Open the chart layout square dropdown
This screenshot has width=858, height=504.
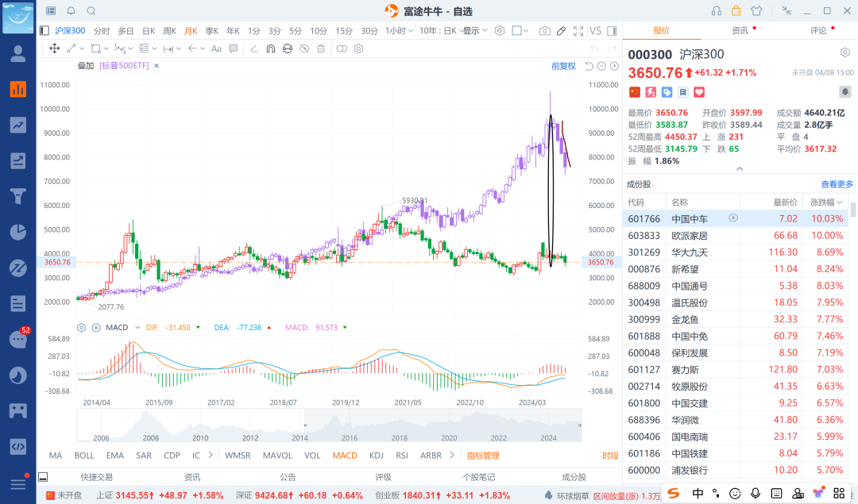click(x=520, y=31)
